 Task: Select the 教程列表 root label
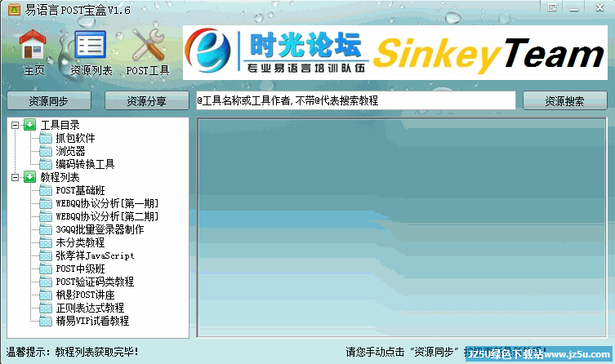60,177
